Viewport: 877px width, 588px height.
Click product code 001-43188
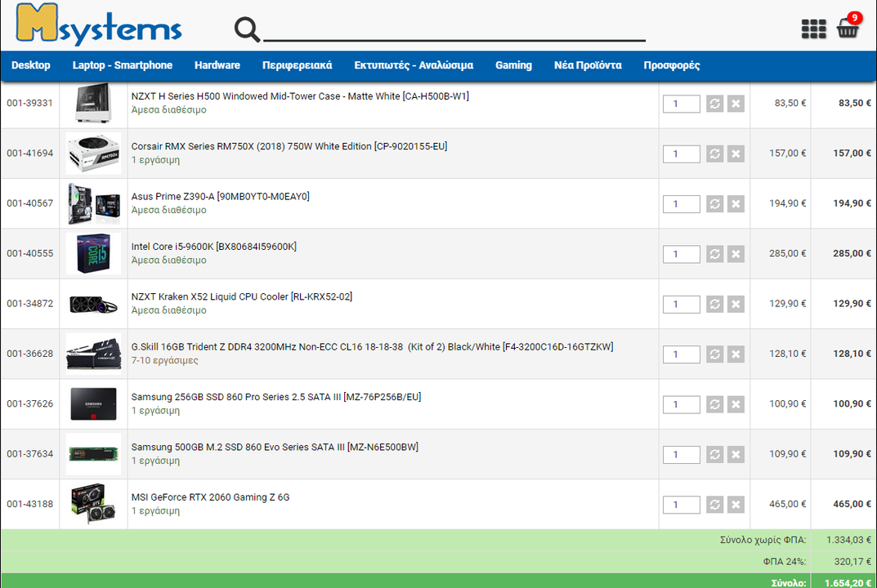pos(29,504)
